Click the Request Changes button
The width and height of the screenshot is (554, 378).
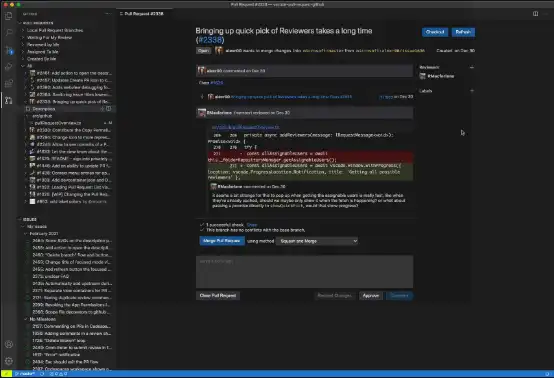[335, 296]
